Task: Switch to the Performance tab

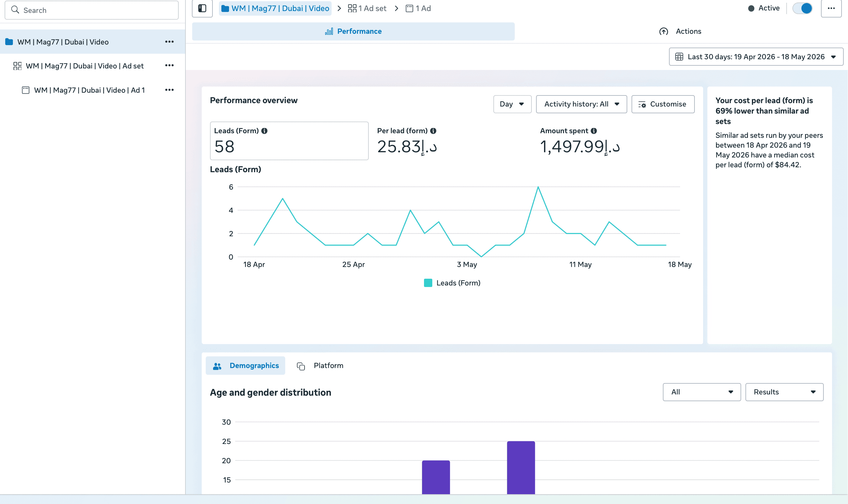Action: [353, 31]
